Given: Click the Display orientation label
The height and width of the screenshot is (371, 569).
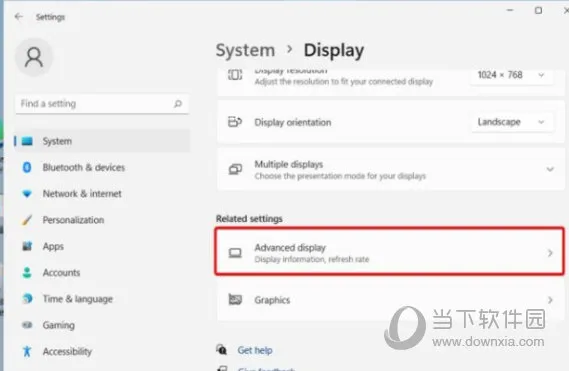Looking at the screenshot, I should tap(292, 122).
